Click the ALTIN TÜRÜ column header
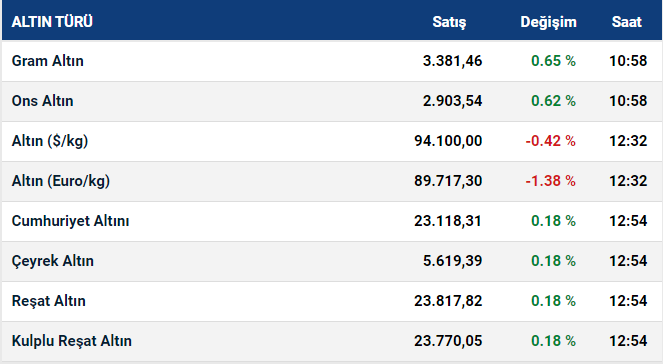Viewport: 663px width, 364px height. pos(52,22)
